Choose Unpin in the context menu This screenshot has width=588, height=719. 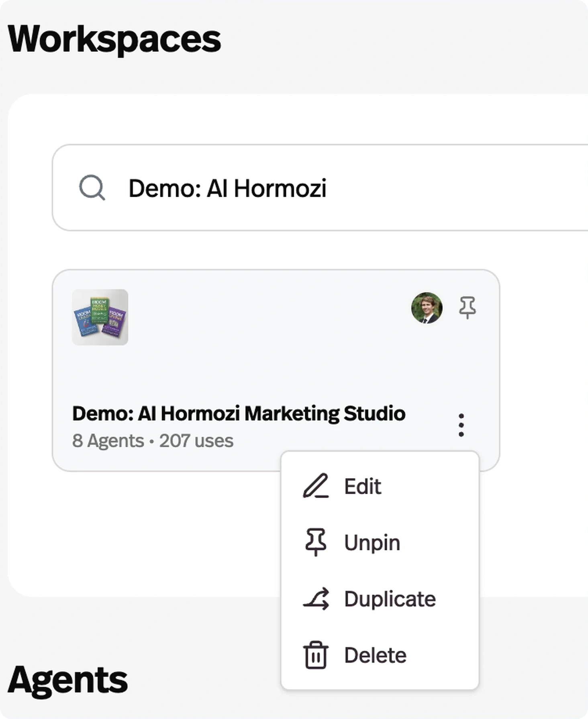(x=380, y=542)
